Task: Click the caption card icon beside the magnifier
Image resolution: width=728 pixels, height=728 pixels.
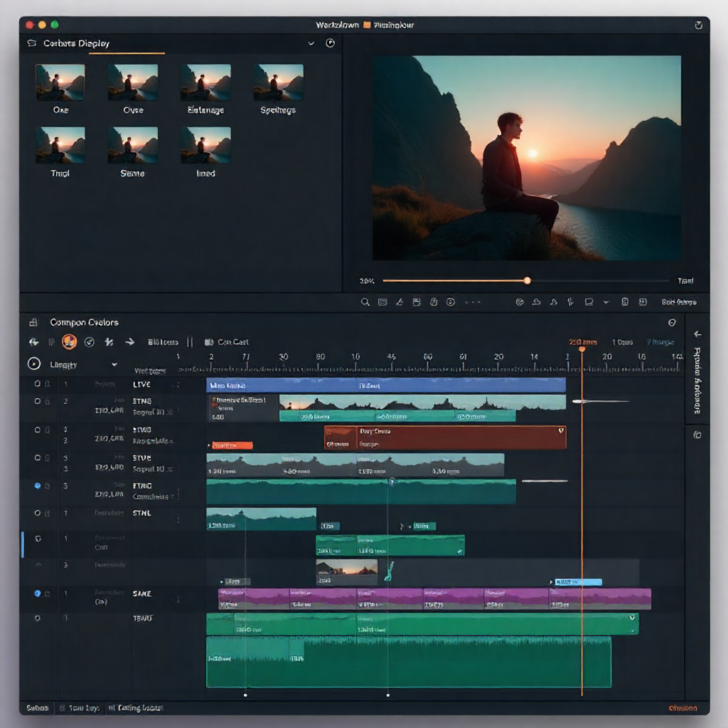Action: (382, 302)
